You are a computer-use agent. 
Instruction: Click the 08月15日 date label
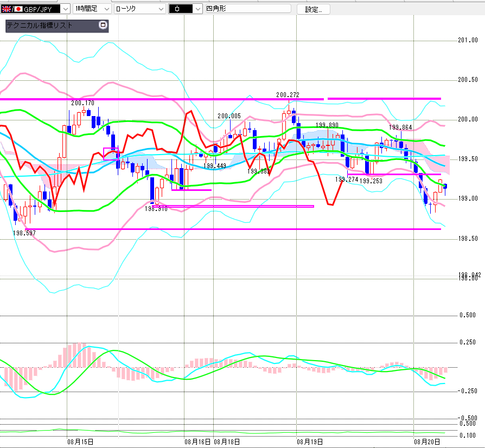[x=80, y=442]
